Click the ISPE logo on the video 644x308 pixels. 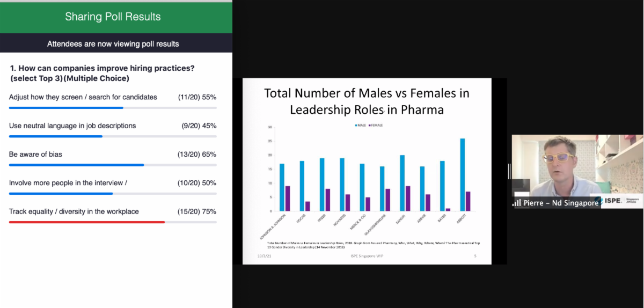(x=612, y=200)
